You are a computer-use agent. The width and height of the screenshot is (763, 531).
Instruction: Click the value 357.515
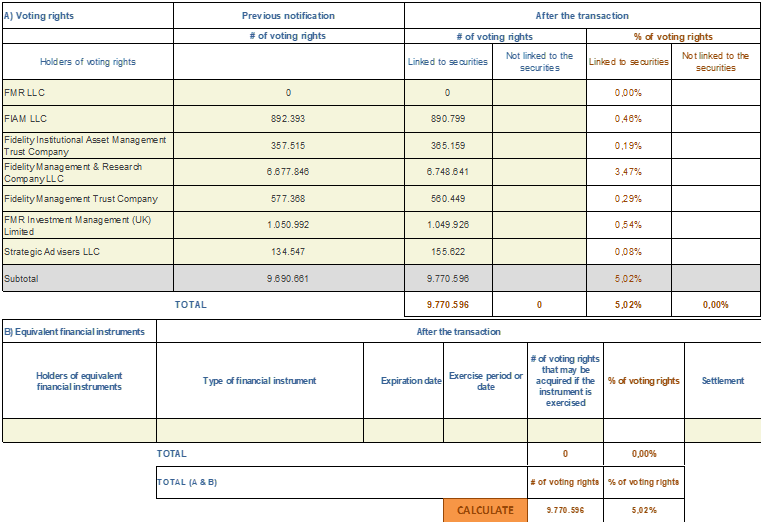tap(288, 146)
